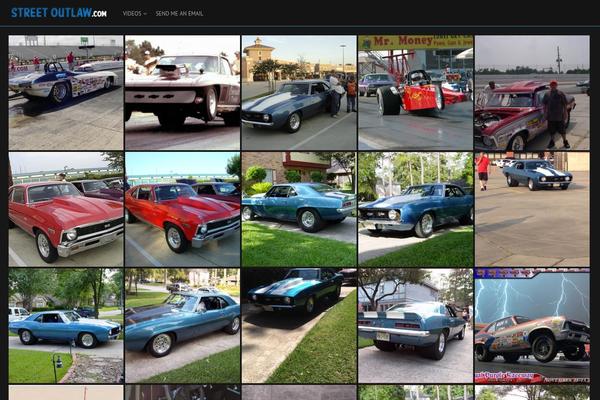The height and width of the screenshot is (400, 600).
Task: Open the Camaro with man in red shirt
Action: pos(532,209)
